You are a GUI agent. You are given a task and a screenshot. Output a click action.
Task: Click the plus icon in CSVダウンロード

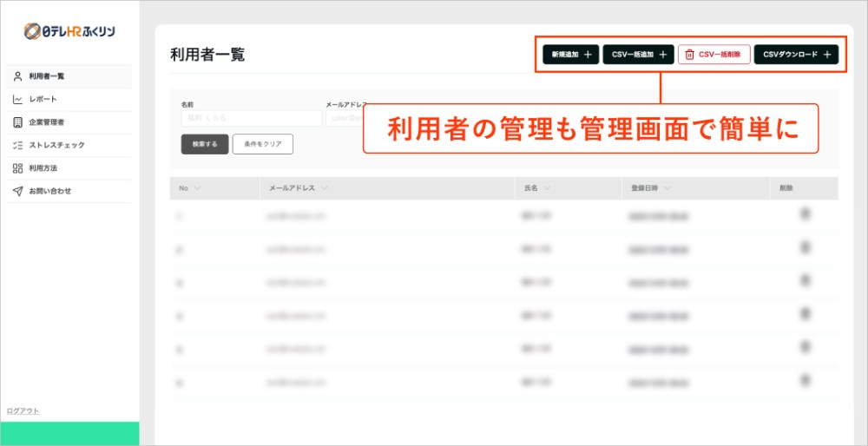pyautogui.click(x=827, y=55)
